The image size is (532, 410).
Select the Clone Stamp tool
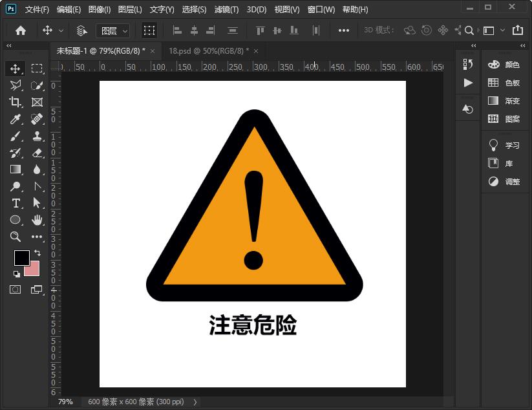point(37,136)
